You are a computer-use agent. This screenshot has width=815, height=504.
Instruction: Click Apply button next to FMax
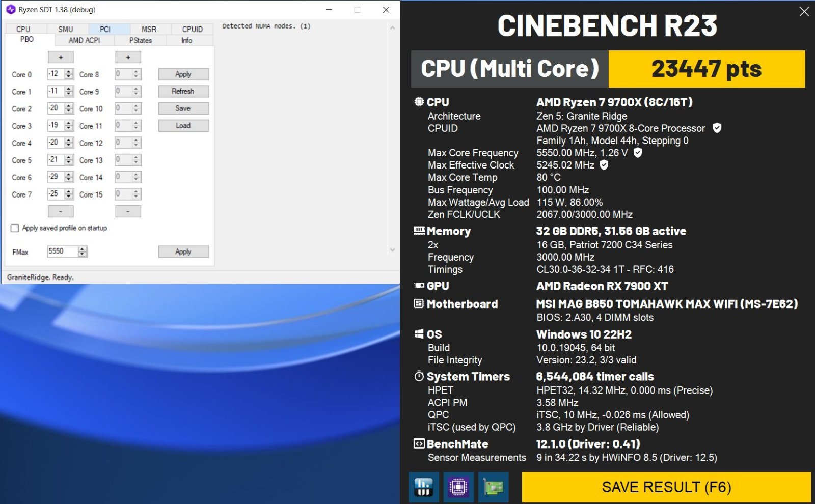pyautogui.click(x=183, y=251)
